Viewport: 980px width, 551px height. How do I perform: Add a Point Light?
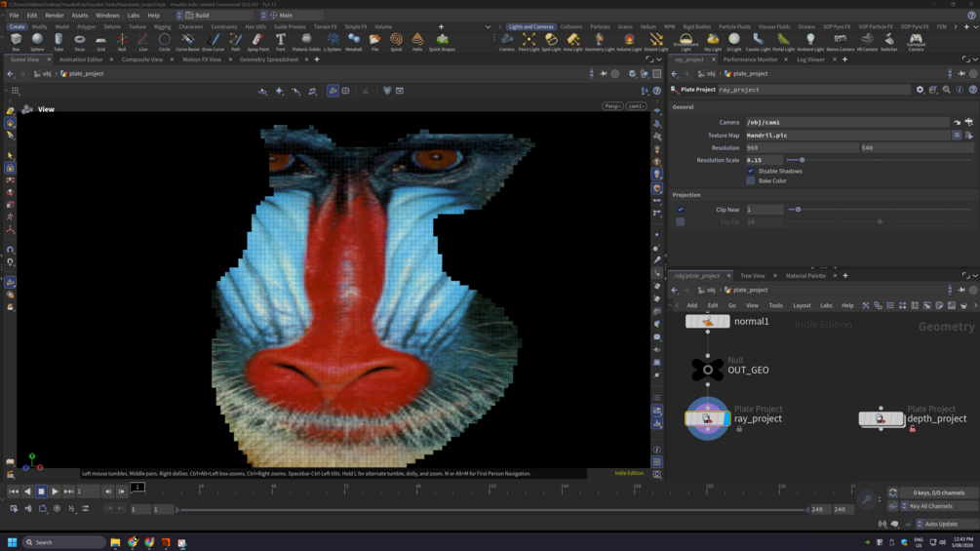(529, 42)
